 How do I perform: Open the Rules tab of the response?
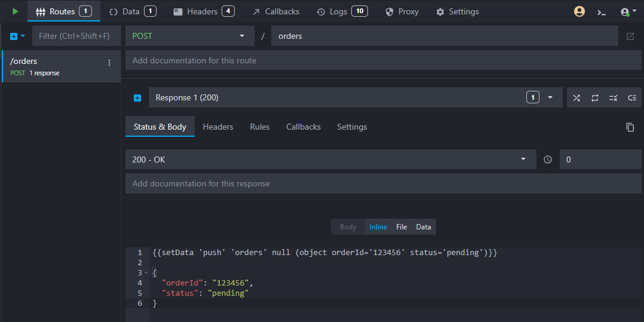(259, 127)
